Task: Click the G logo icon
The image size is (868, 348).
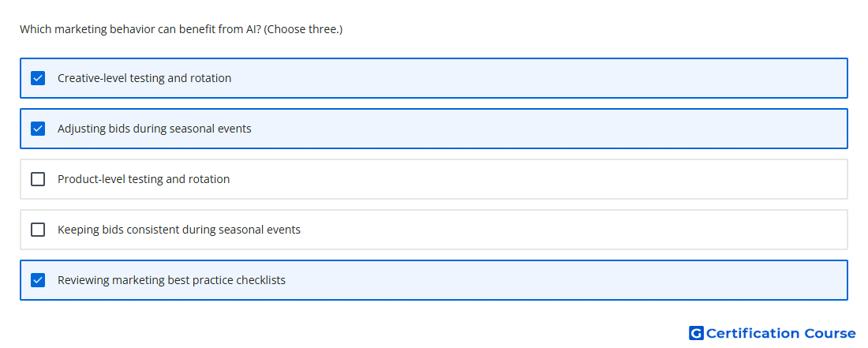Action: (696, 333)
